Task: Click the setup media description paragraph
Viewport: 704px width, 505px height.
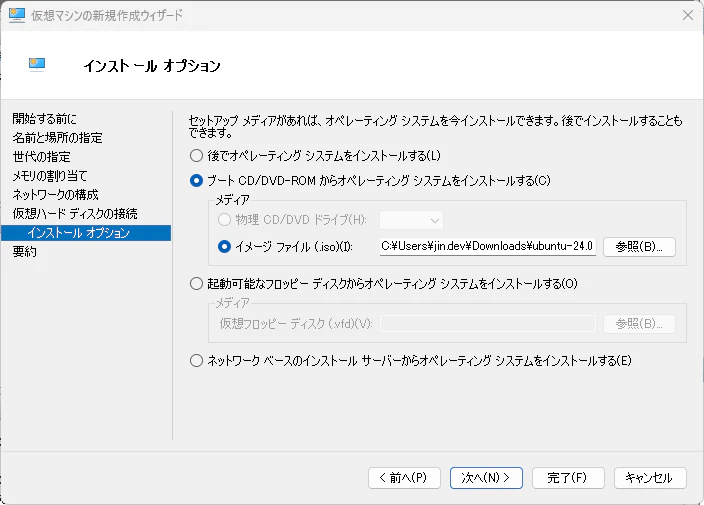Action: click(x=436, y=126)
